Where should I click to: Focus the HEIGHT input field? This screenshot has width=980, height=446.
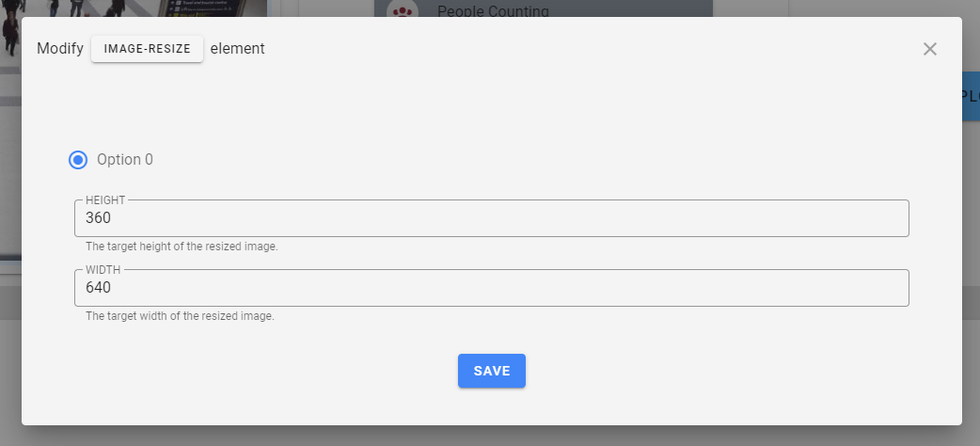491,218
